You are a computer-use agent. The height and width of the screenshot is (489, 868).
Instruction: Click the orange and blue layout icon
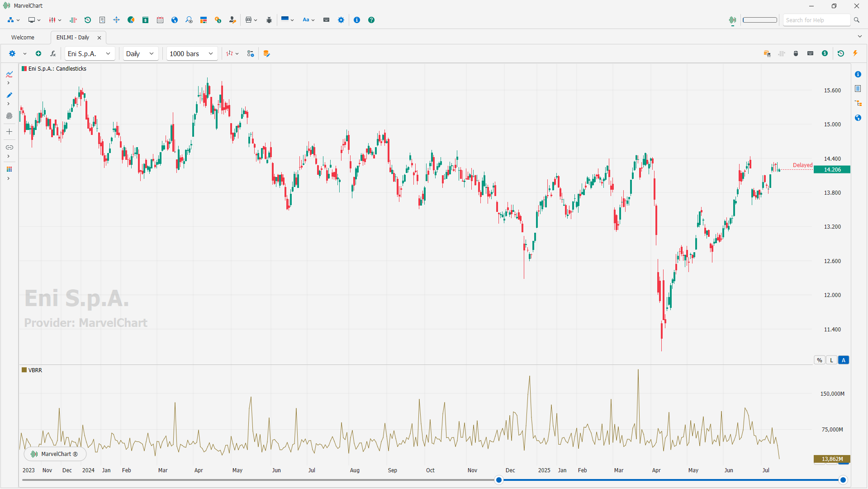(204, 20)
